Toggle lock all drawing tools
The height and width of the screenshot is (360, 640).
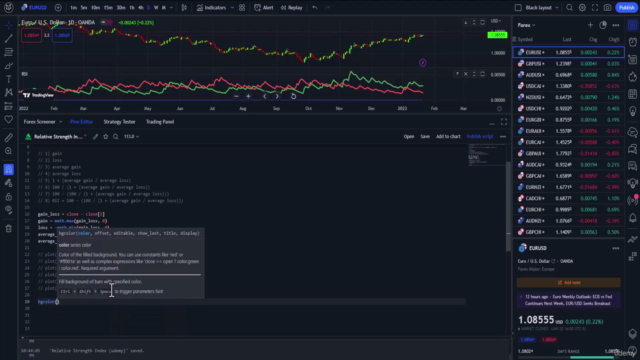9,197
